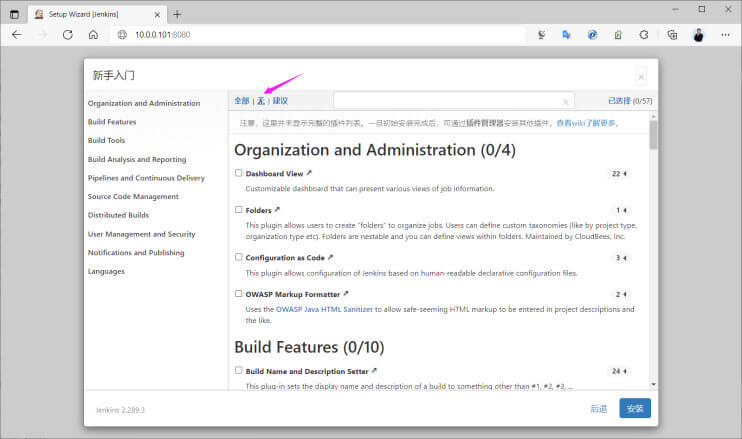
Task: Open OWASP Markup Formatter link icon
Action: pos(346,293)
